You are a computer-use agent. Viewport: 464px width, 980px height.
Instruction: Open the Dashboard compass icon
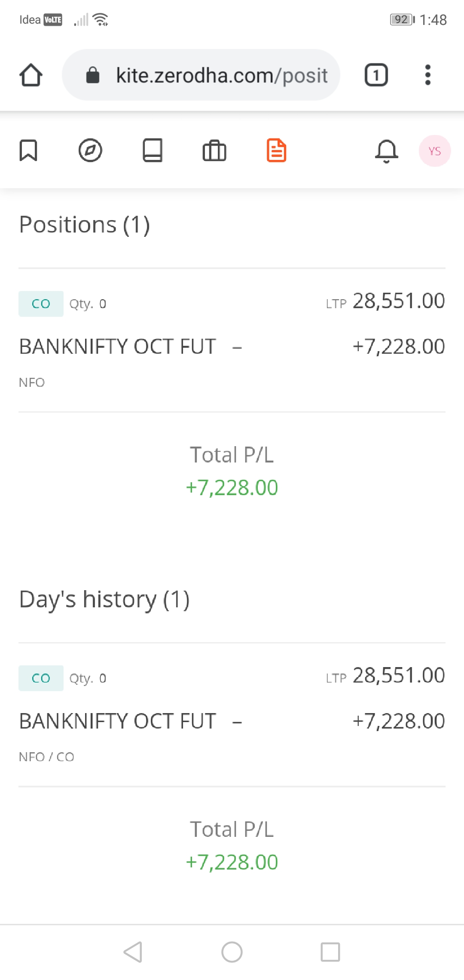[90, 150]
